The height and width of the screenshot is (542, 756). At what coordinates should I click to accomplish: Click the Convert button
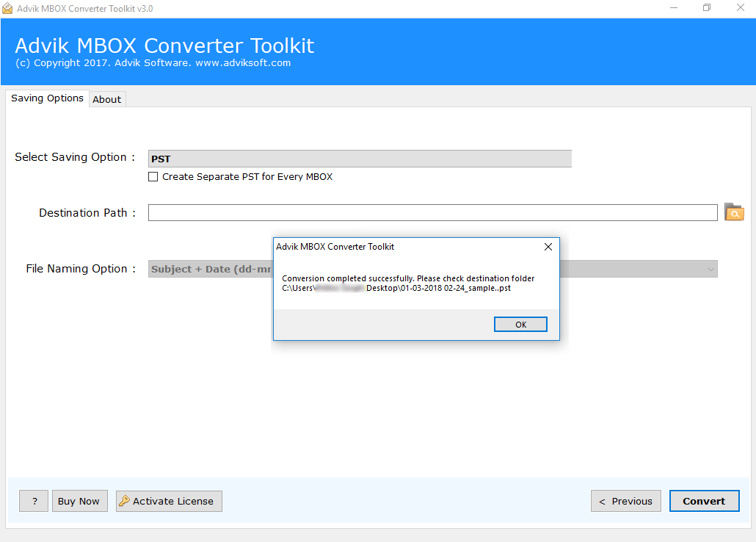point(704,501)
